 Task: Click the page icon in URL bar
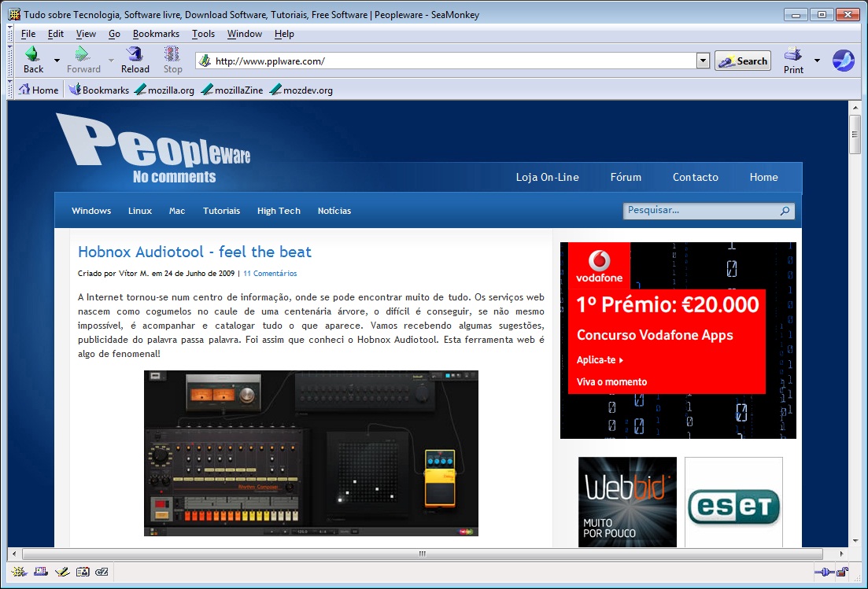pos(205,61)
